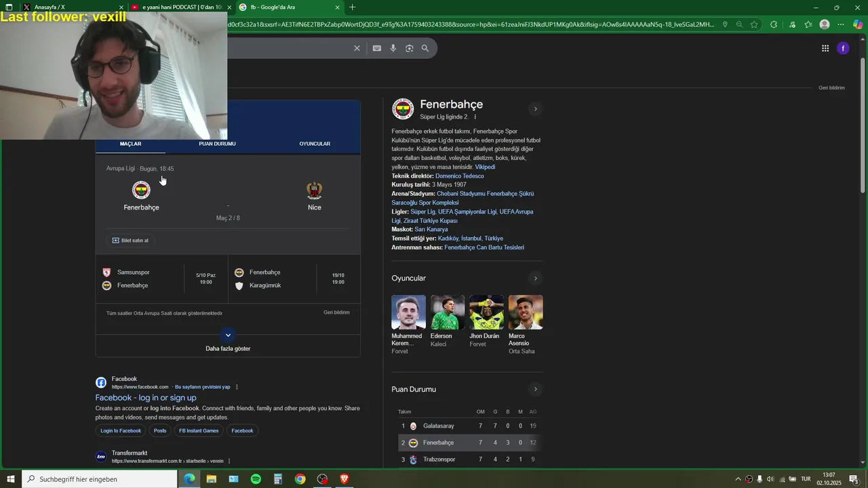Show hidden system tray icons

coord(738,479)
